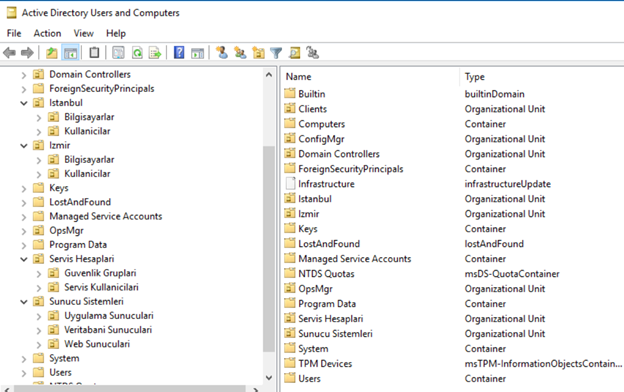Open the Action menu
The image size is (624, 392).
click(47, 33)
